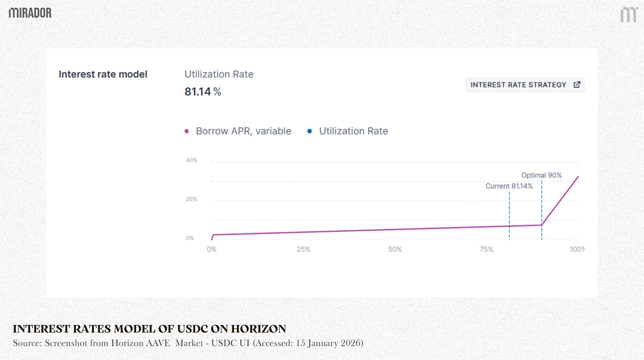Click the external link icon on Interest Rate Strategy
Viewport: 644px width, 360px height.
[577, 85]
